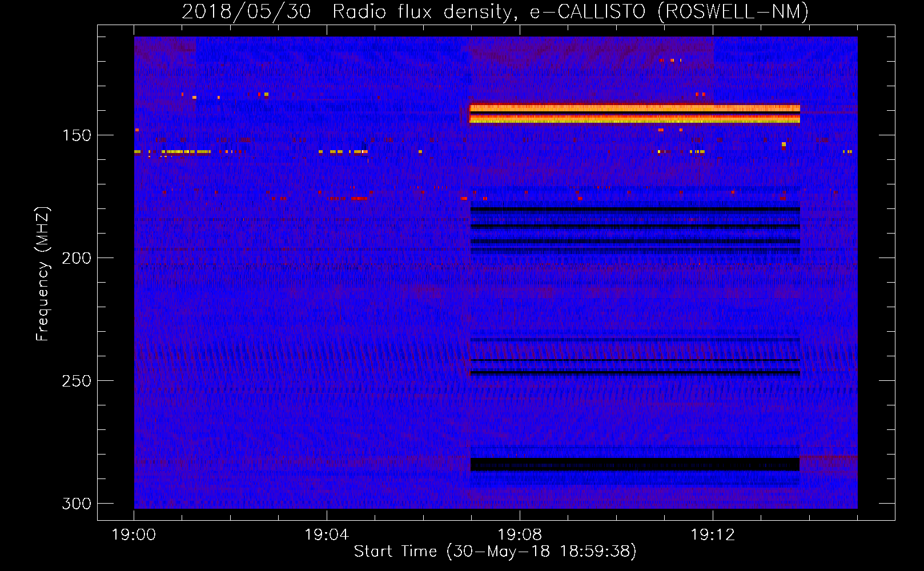Click the '19:12' time tick label
Screen dimensions: 924x571
coord(713,535)
